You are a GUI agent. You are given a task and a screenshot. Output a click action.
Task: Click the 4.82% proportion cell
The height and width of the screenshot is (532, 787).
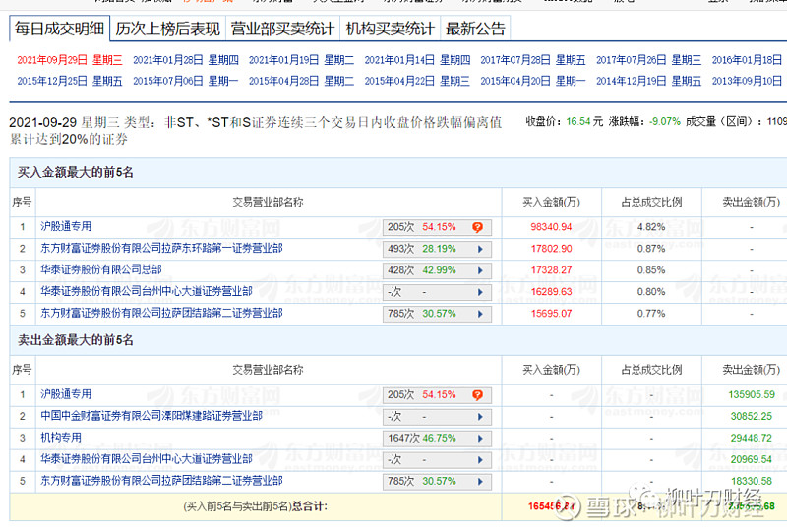coord(651,227)
